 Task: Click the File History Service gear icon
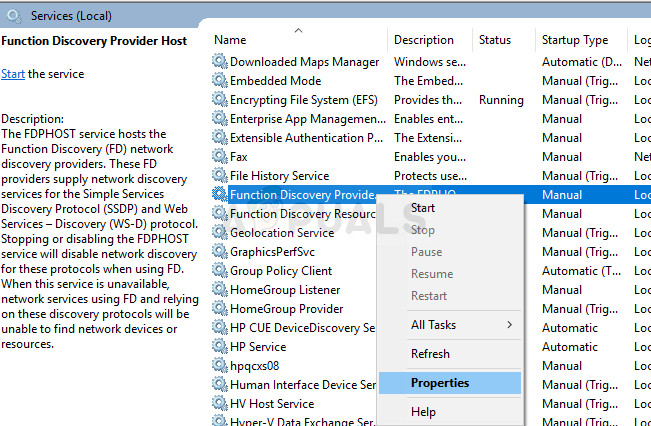point(220,176)
